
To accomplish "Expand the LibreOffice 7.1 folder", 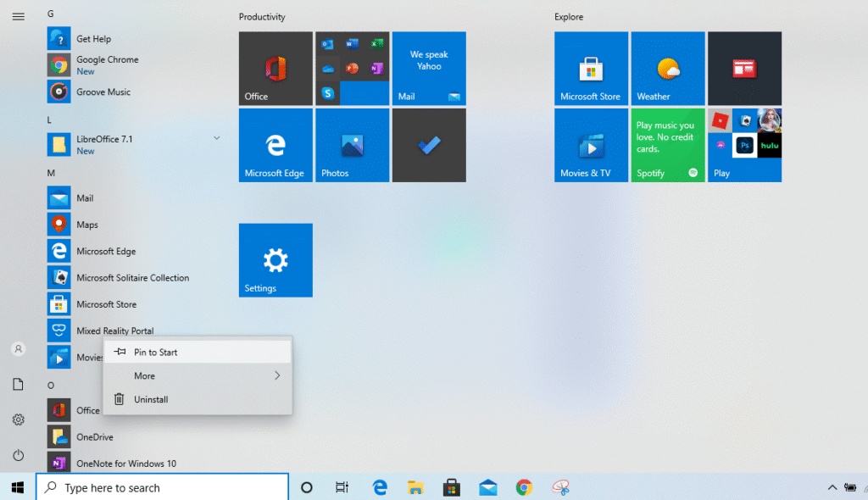I will pos(216,138).
